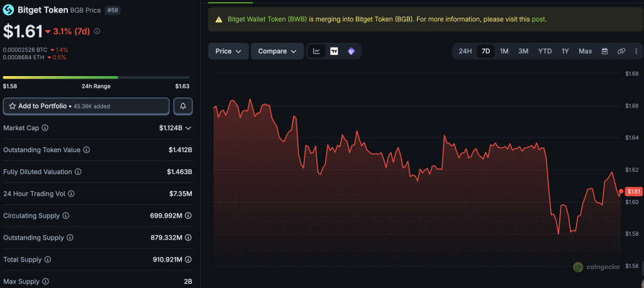Show Total Supply info icon

tap(48, 260)
